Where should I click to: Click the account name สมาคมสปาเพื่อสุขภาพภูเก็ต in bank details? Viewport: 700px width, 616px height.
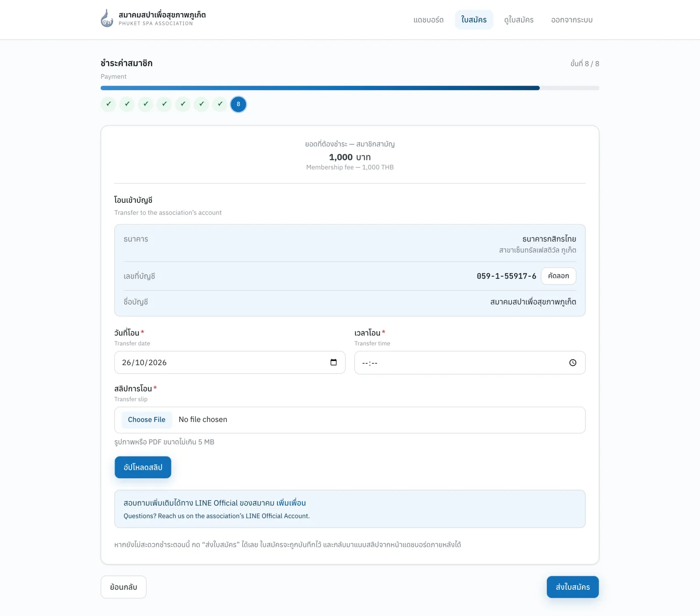[533, 302]
